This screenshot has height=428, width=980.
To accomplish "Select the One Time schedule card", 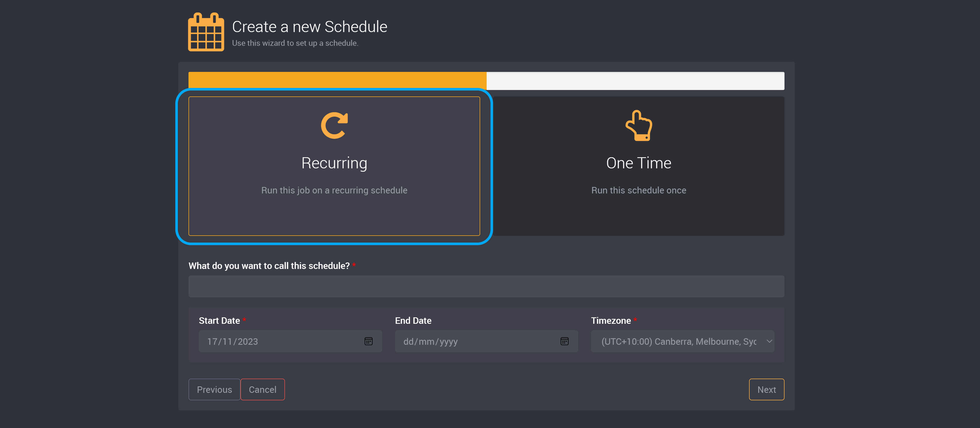I will click(x=639, y=166).
